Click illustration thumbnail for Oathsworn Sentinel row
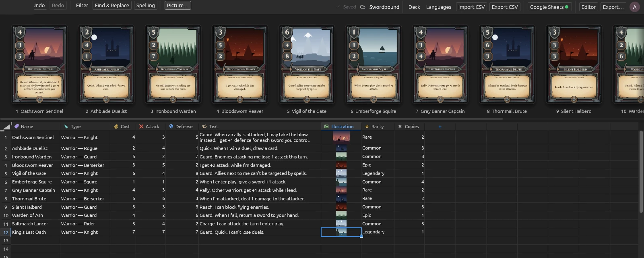 pos(341,137)
